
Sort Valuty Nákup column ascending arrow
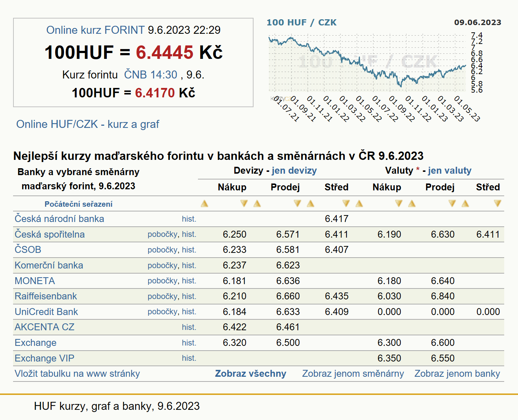359,203
